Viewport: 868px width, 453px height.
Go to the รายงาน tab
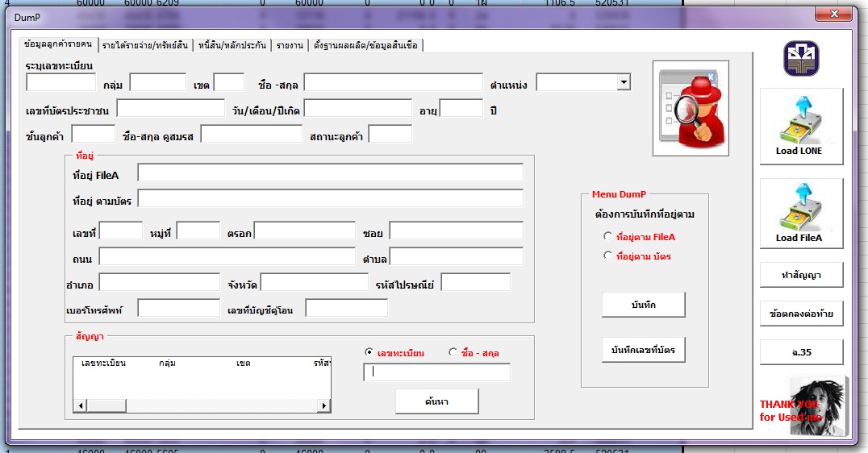[x=290, y=45]
